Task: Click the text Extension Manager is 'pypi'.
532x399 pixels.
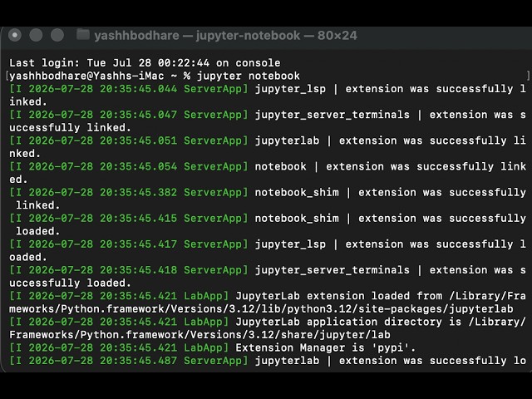Action: tap(326, 347)
